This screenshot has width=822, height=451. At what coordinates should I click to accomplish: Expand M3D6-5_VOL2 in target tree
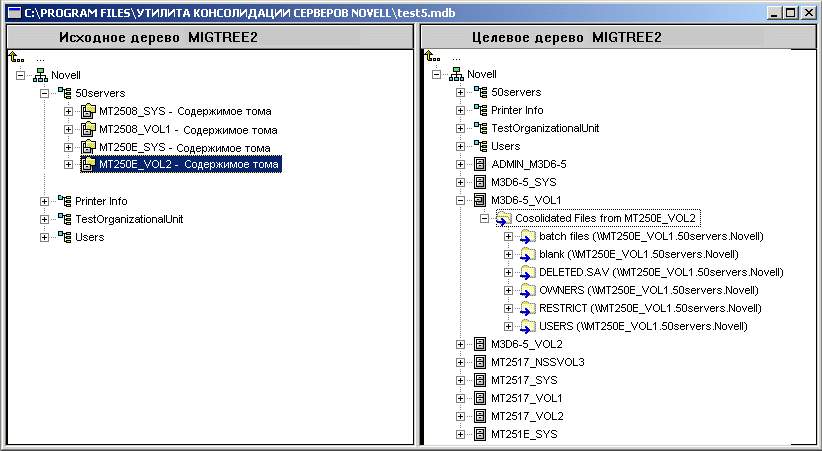tap(460, 345)
